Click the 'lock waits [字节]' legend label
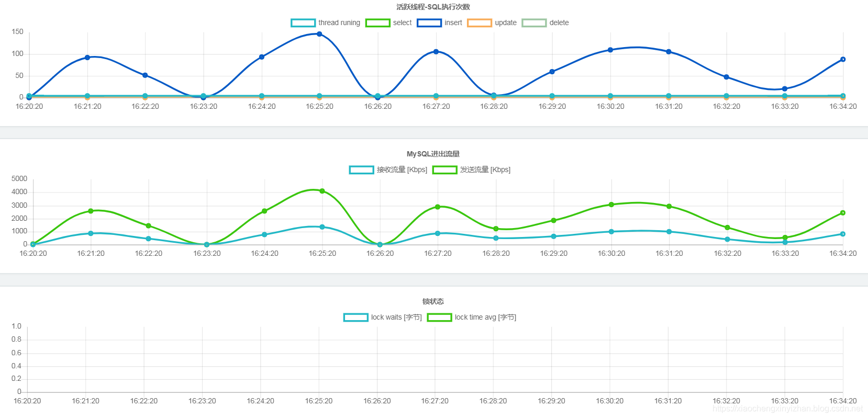The height and width of the screenshot is (418, 868). point(396,317)
